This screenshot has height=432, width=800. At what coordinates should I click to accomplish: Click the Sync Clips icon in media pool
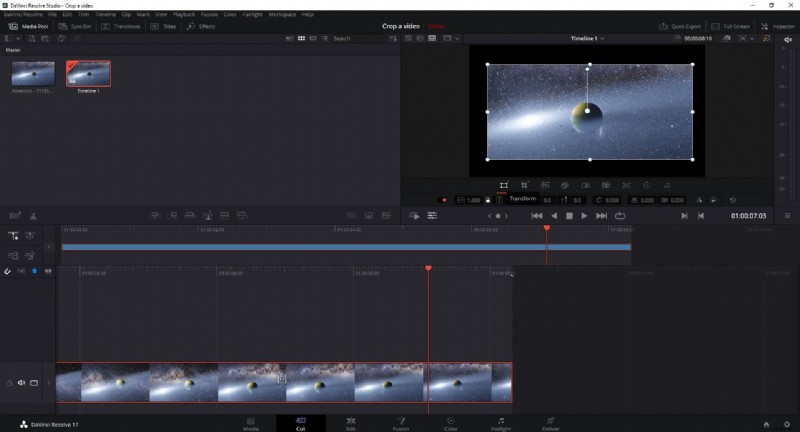pyautogui.click(x=61, y=38)
